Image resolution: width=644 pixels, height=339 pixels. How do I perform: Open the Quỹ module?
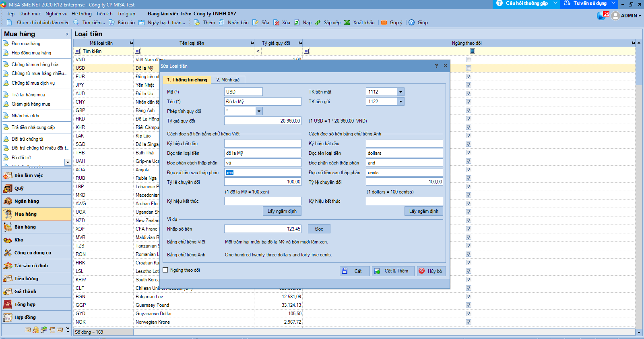[37, 188]
